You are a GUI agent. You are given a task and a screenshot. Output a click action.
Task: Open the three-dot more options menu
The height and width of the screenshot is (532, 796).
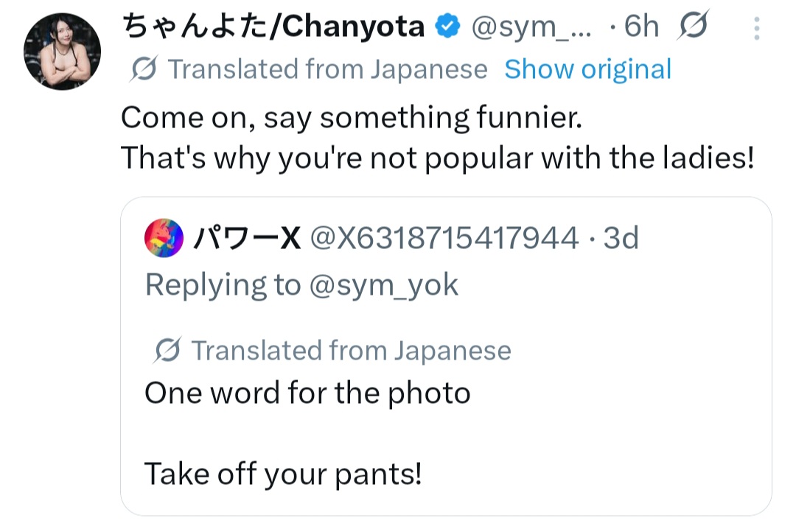(756, 29)
